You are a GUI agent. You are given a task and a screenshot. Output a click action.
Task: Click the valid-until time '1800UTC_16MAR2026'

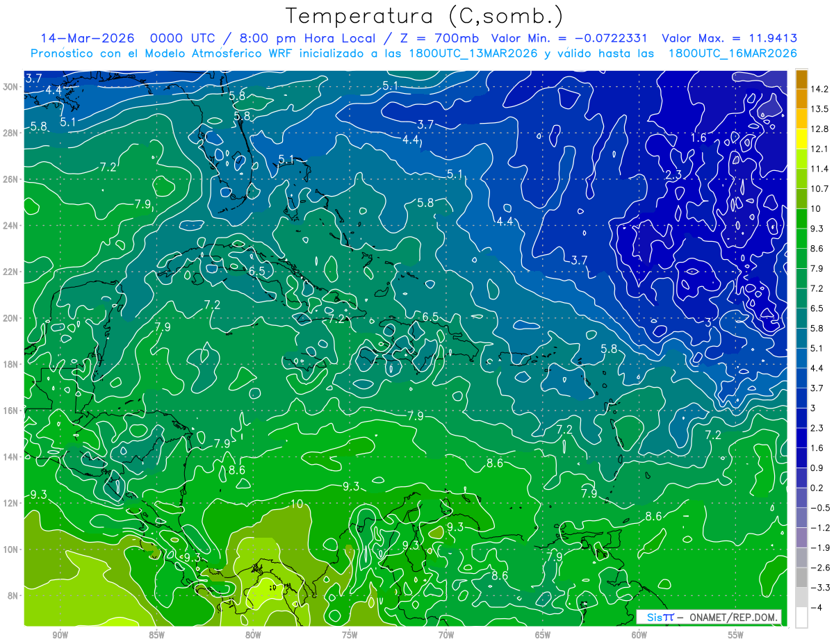tap(732, 53)
